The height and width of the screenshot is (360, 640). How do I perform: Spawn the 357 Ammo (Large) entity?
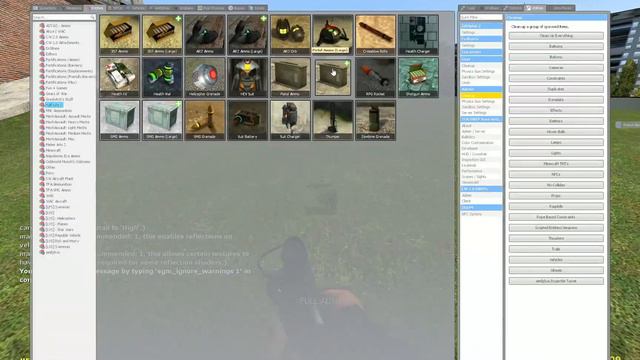pyautogui.click(x=162, y=35)
